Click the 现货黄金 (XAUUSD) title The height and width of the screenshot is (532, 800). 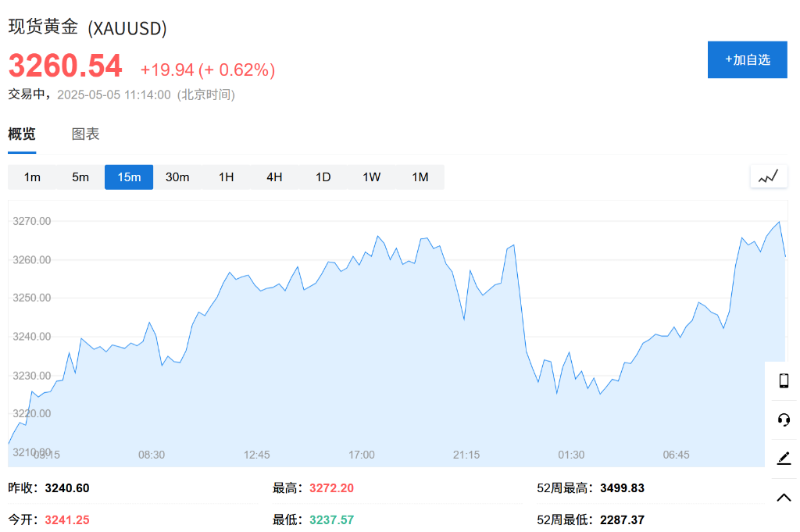coord(87,27)
